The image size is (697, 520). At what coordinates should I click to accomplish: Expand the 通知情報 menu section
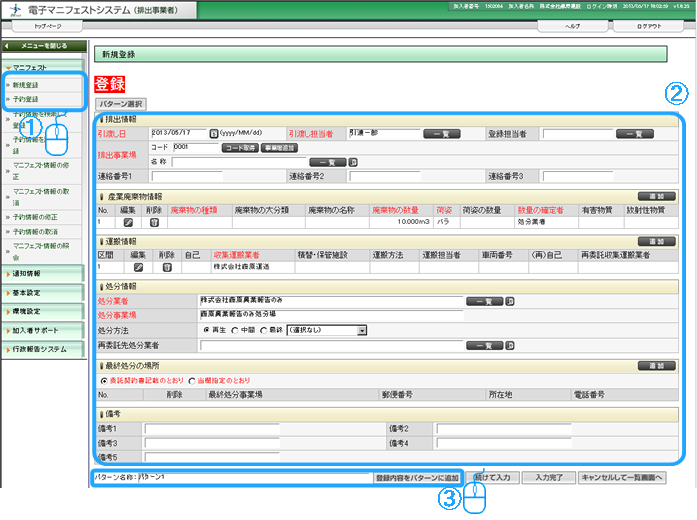tap(43, 274)
